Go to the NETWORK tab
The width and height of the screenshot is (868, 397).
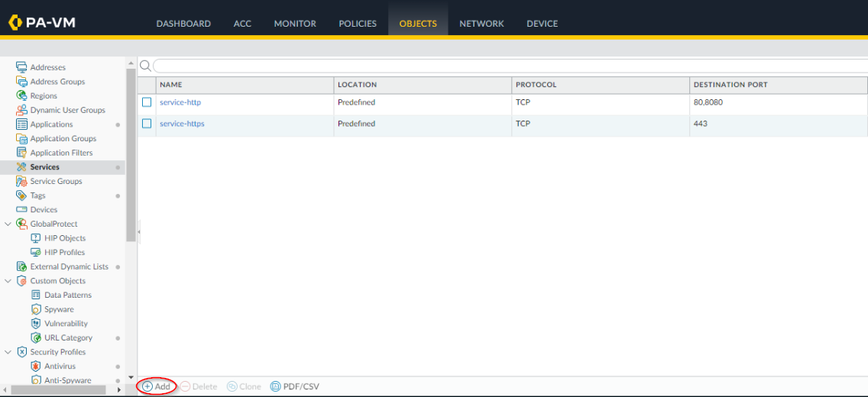[x=481, y=24]
